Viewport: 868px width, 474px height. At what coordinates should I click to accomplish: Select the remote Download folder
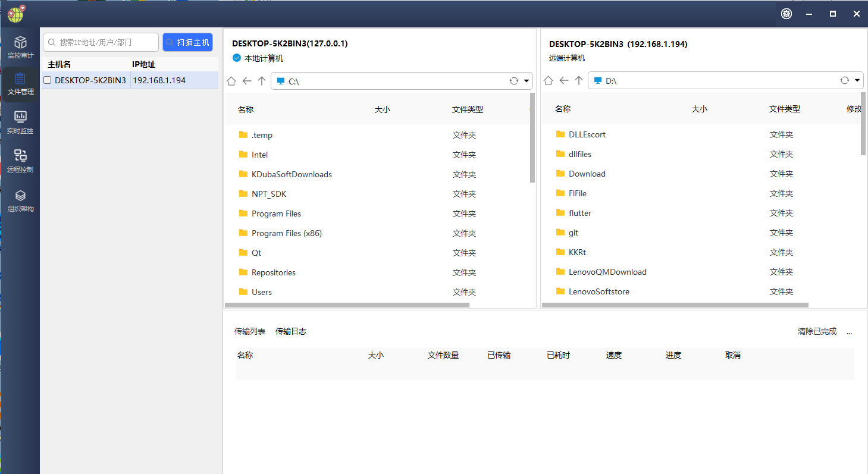point(587,174)
